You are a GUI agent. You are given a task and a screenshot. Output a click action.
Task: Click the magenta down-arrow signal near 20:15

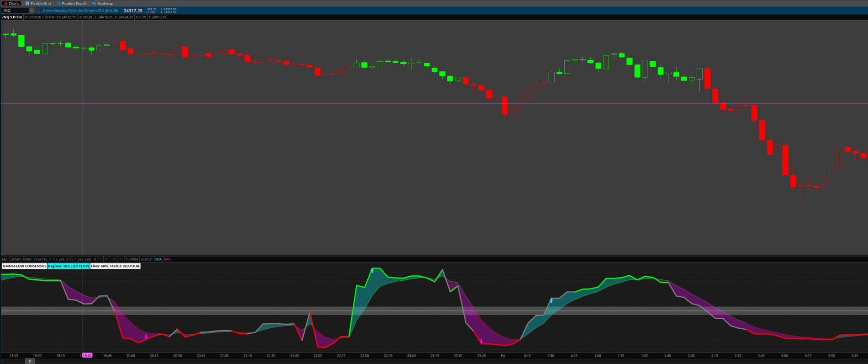pos(146,337)
